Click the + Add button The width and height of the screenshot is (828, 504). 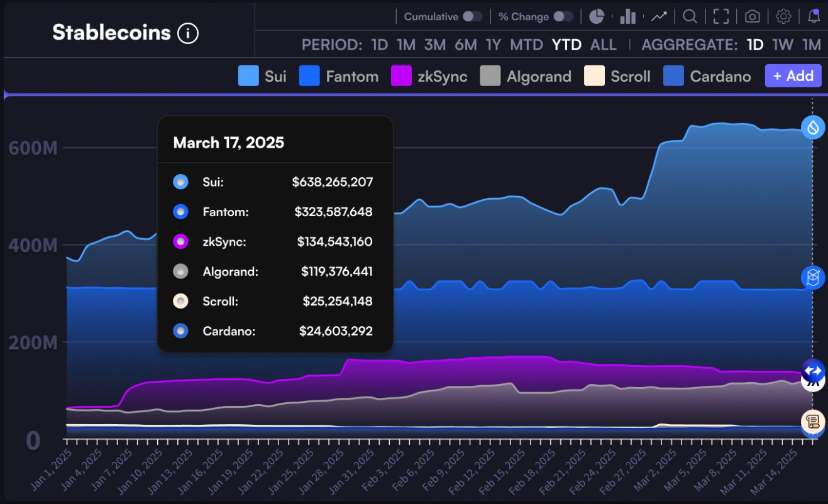793,76
